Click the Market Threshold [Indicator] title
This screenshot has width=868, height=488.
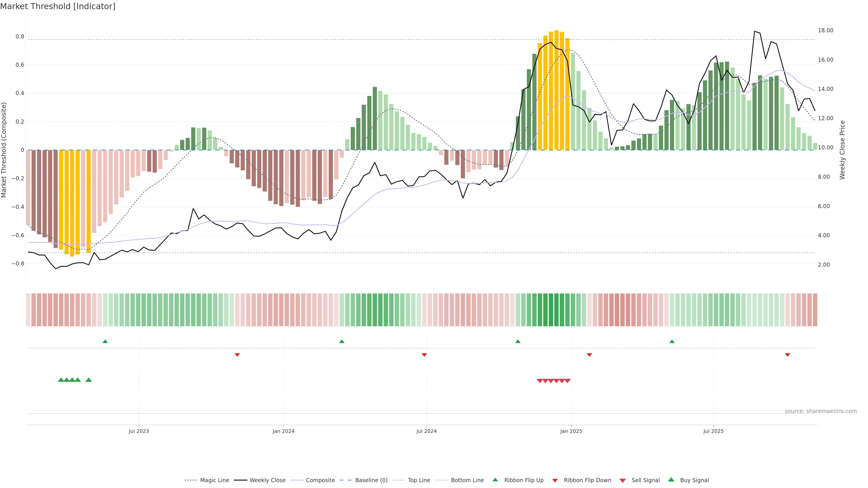click(x=58, y=6)
